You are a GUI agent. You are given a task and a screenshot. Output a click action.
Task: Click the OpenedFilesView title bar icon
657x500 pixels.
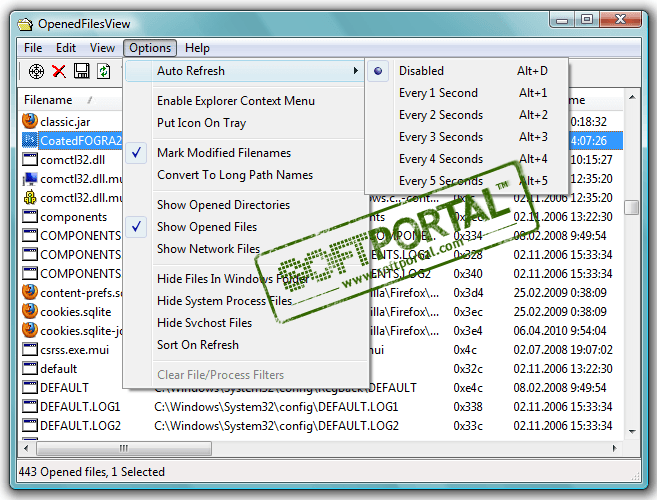(25, 24)
